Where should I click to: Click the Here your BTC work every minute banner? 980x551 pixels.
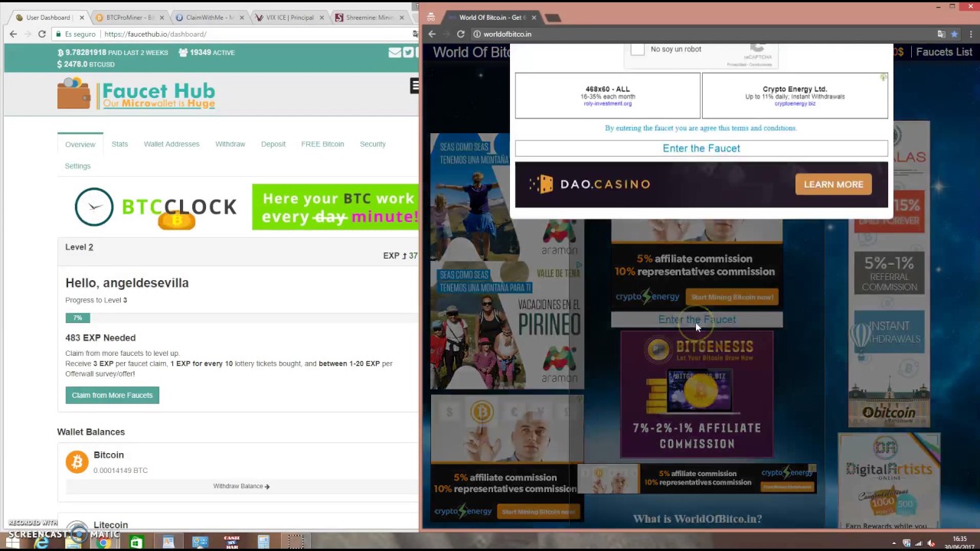click(x=335, y=207)
